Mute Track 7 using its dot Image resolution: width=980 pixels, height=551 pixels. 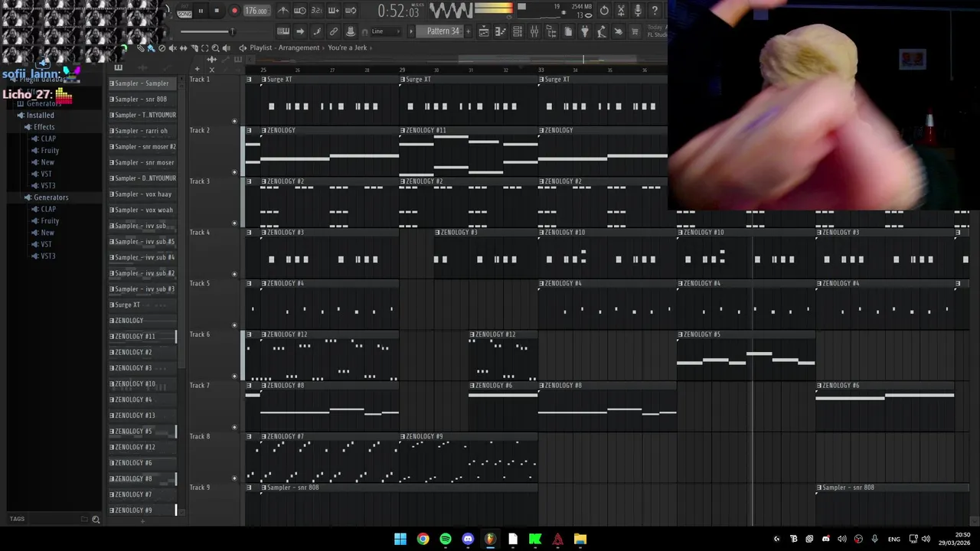click(x=234, y=427)
